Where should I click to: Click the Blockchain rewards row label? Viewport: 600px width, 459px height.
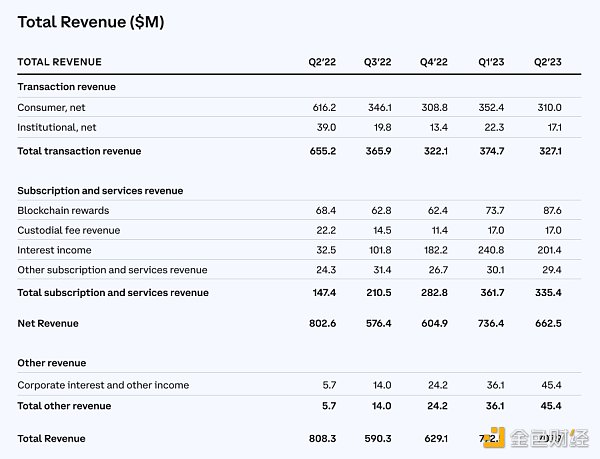[x=63, y=210]
